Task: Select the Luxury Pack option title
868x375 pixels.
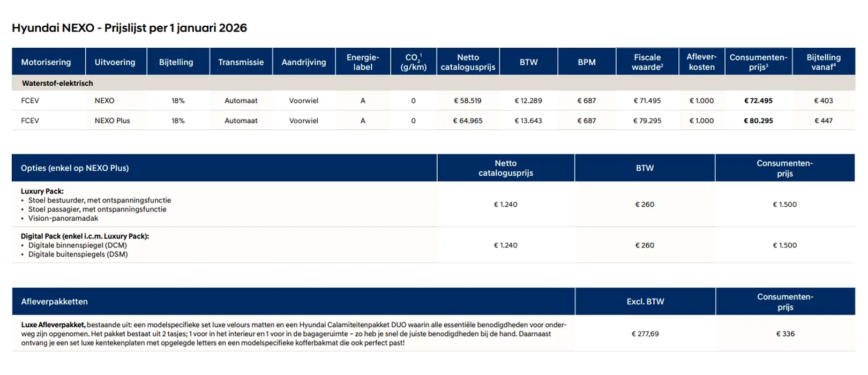Action: [x=42, y=191]
